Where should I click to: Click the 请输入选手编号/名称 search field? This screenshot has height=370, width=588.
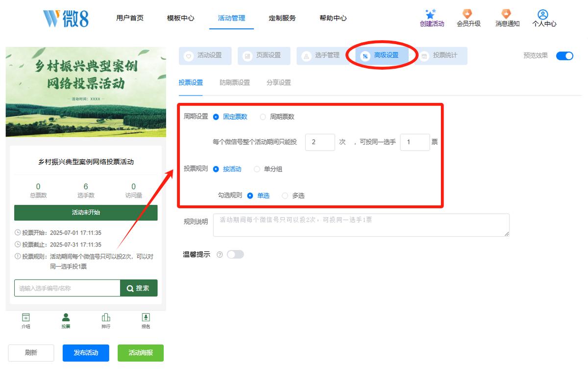pos(67,288)
